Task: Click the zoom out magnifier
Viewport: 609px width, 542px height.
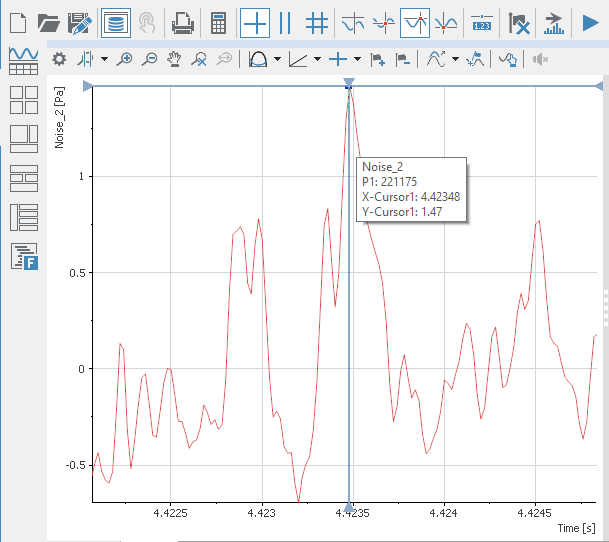Action: pyautogui.click(x=149, y=59)
